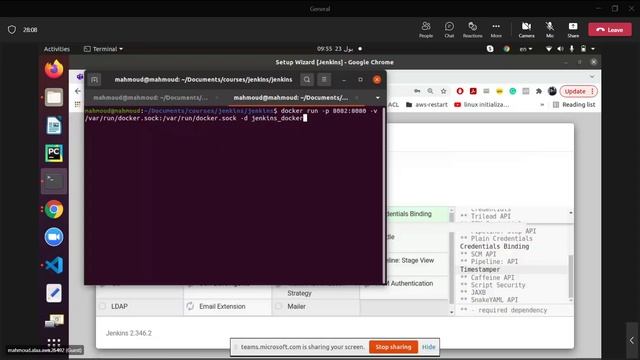Viewport: 640px width, 360px height.
Task: Expand the bookmarks overflow chevron
Action: [542, 104]
